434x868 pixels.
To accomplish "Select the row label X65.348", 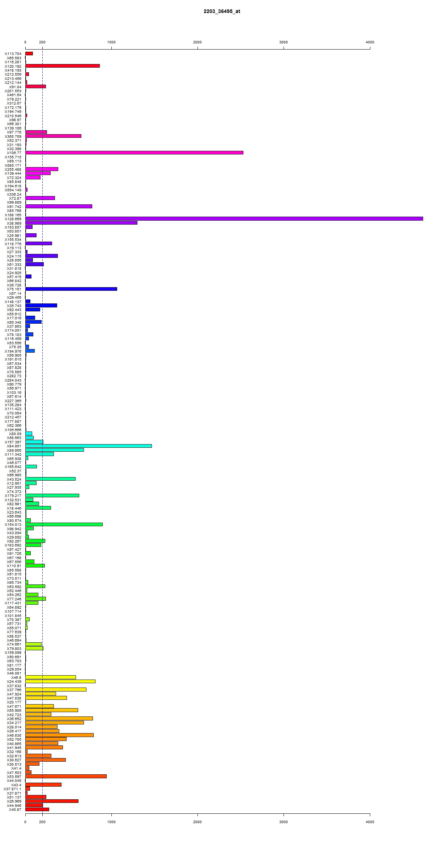I will pyautogui.click(x=14, y=322).
